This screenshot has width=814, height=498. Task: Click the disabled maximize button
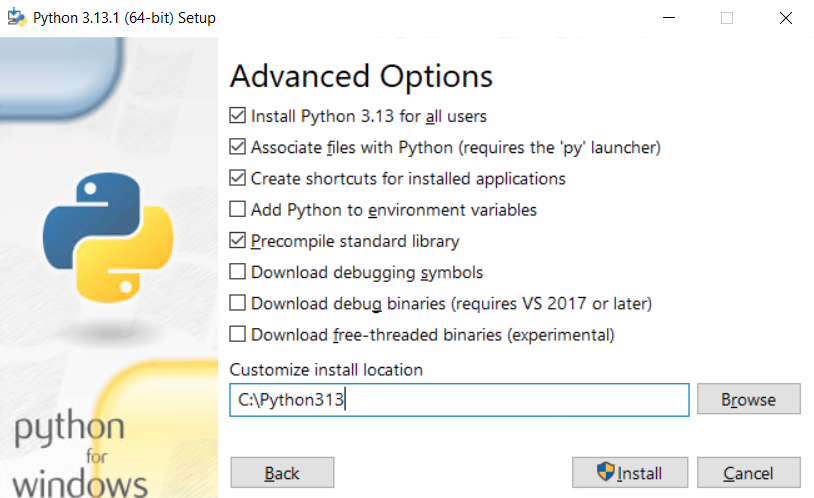(x=727, y=18)
